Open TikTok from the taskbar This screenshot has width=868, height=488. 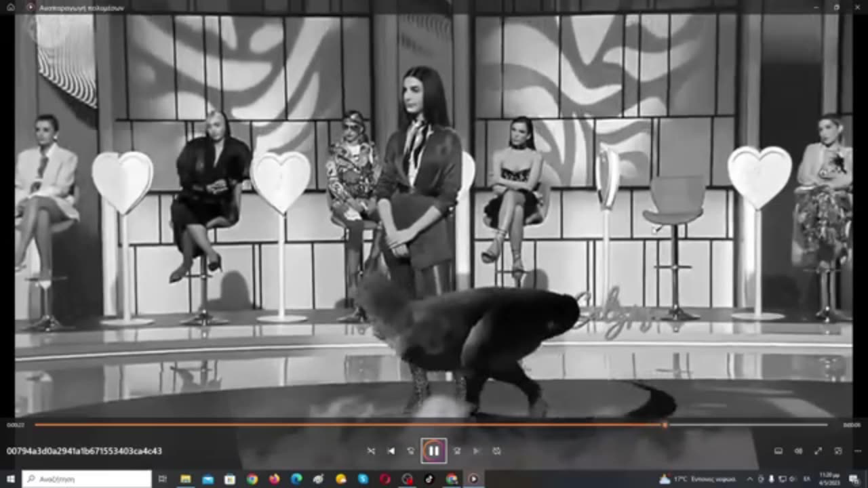429,479
